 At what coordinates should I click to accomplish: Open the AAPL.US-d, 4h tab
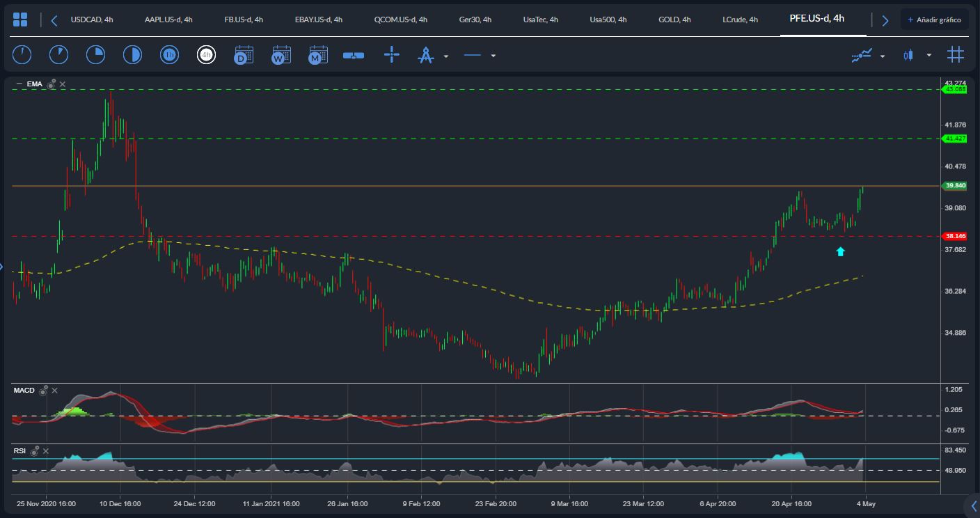tap(168, 19)
